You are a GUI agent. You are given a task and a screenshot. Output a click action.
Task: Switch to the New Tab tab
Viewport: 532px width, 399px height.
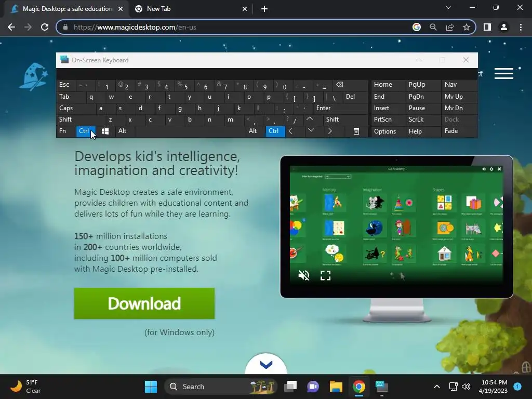pyautogui.click(x=191, y=9)
